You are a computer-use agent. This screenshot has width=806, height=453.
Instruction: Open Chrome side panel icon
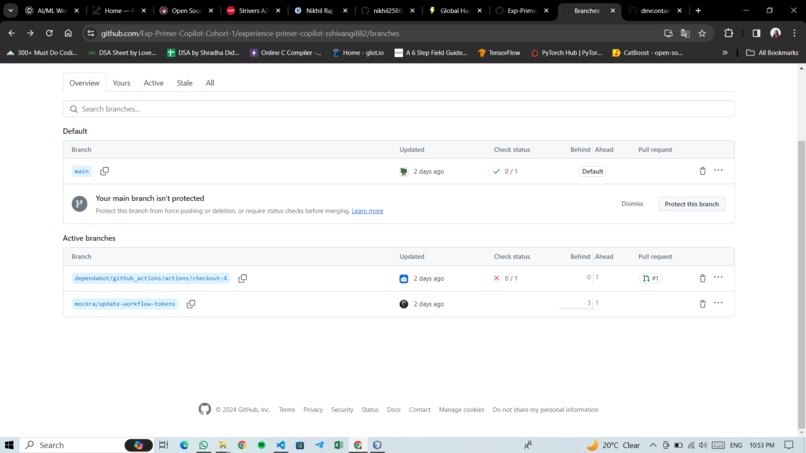coord(756,33)
